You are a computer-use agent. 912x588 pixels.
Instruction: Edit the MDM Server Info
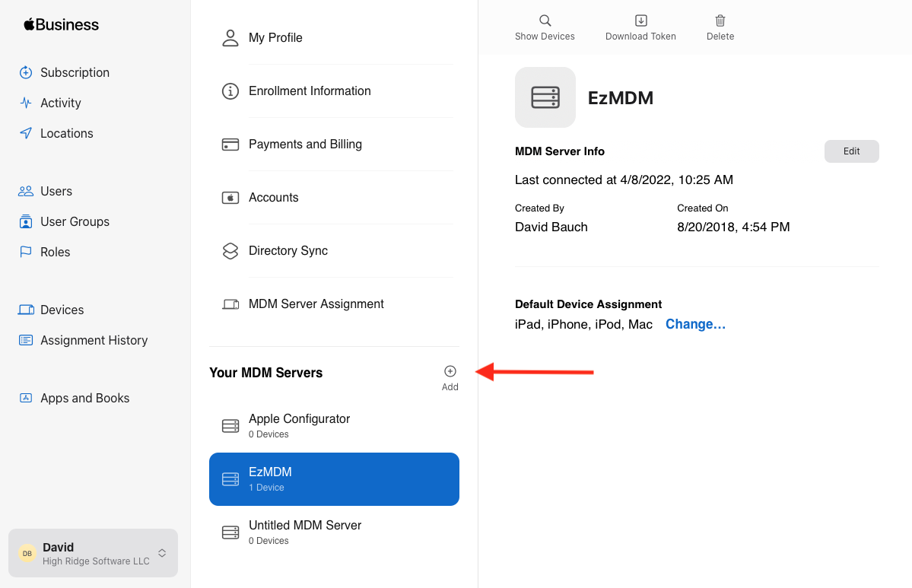pos(851,151)
